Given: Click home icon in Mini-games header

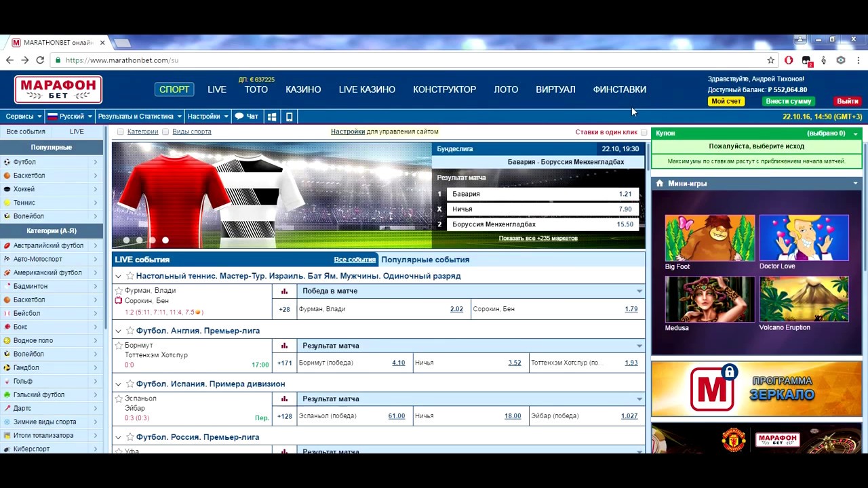Looking at the screenshot, I should pyautogui.click(x=659, y=183).
